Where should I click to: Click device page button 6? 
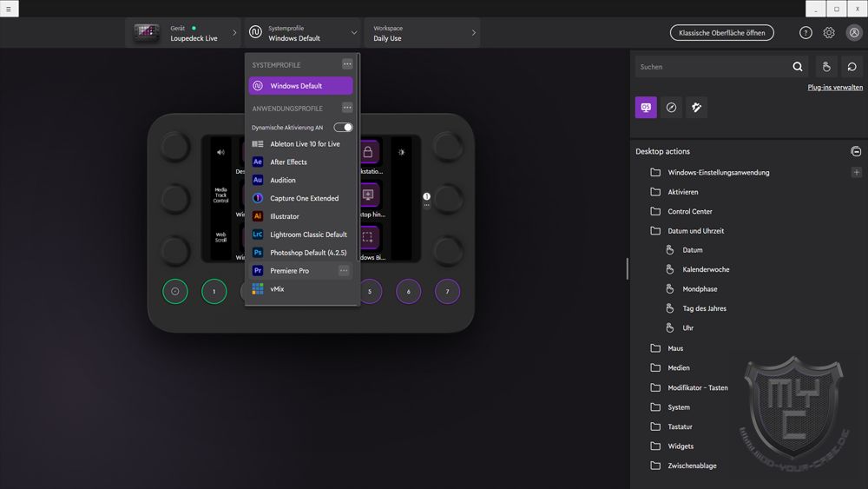(409, 291)
